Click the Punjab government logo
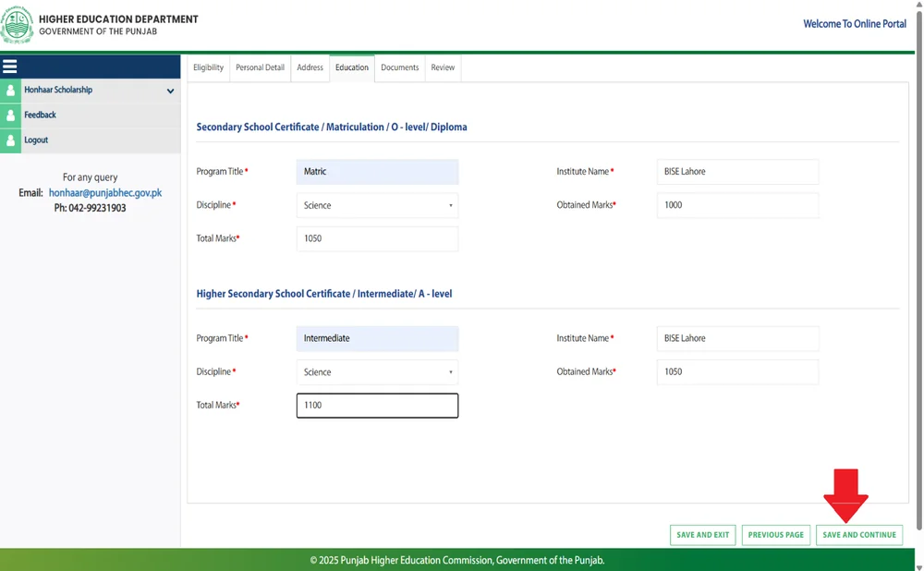Screen dimensions: 924x571 (x=17, y=25)
